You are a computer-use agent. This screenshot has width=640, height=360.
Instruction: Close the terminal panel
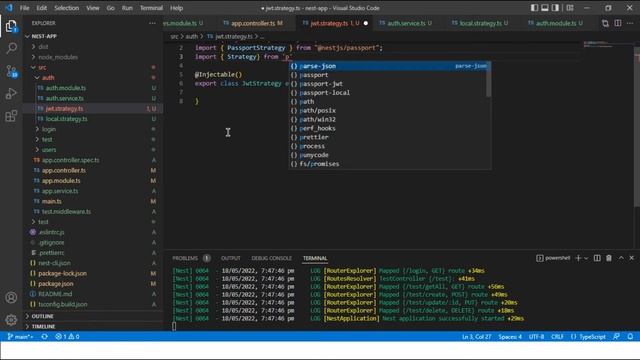coord(631,258)
